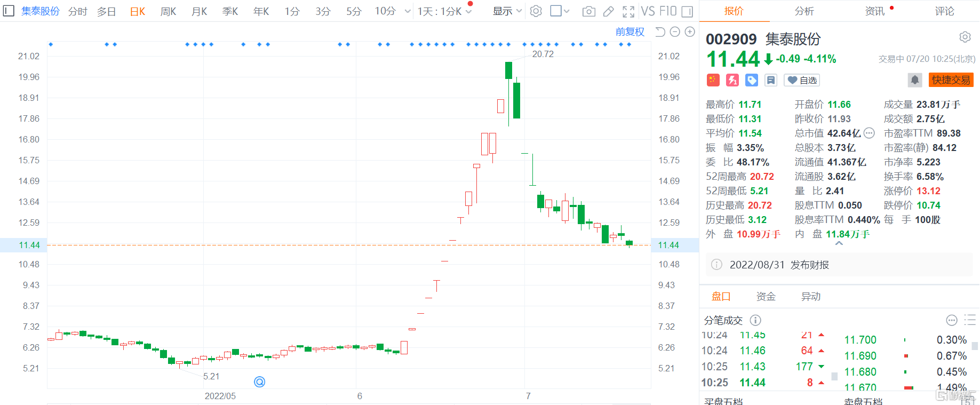Click the blue @ event marker on chart
Viewport: 980px width, 405px height.
click(260, 382)
